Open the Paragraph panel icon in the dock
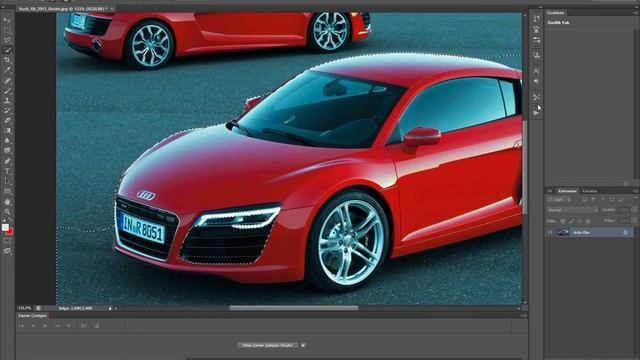Screen dimensions: 640x360 click(x=536, y=82)
